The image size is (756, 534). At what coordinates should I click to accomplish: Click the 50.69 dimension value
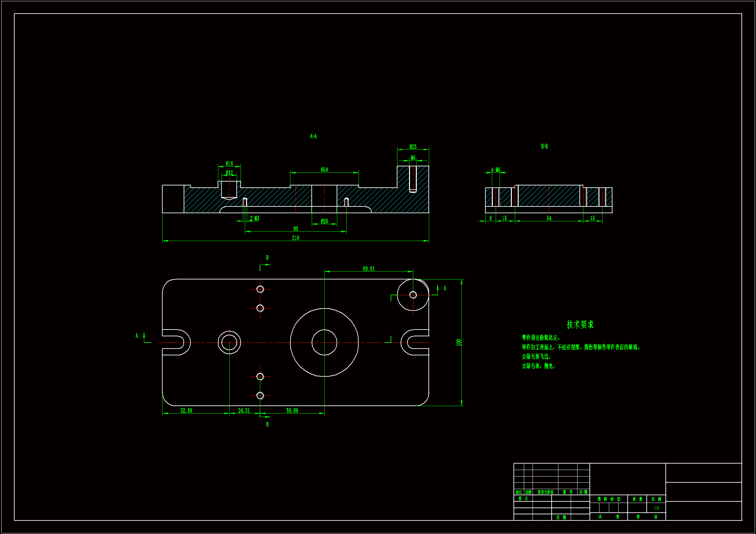[x=292, y=411]
